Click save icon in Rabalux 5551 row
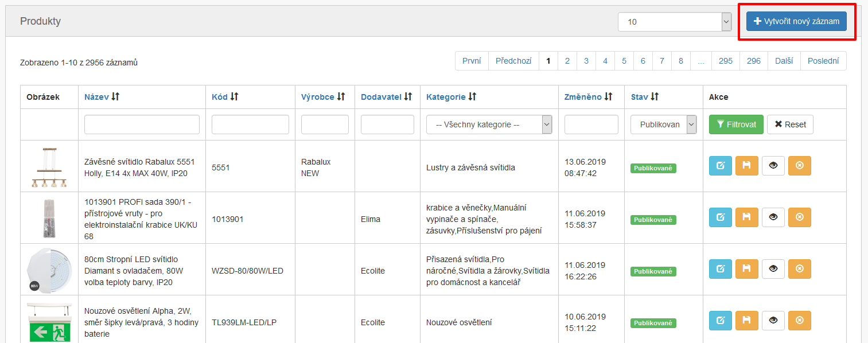868x343 pixels. click(746, 166)
